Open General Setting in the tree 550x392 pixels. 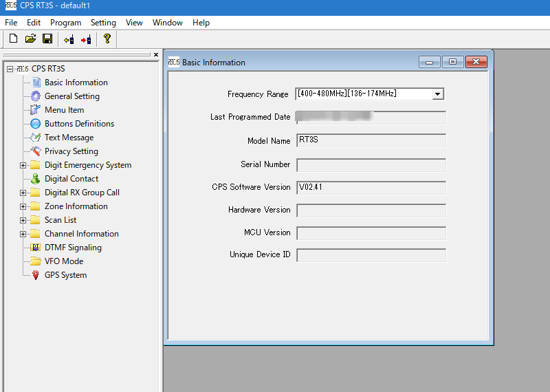[x=71, y=96]
